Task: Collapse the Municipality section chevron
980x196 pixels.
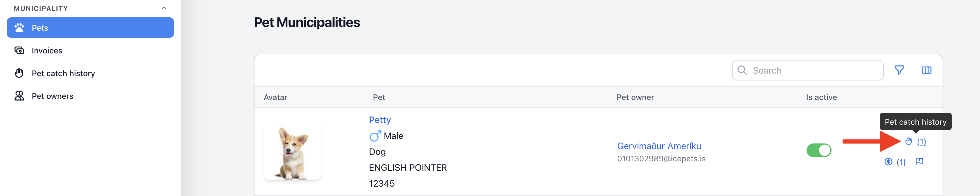Action: 164,9
